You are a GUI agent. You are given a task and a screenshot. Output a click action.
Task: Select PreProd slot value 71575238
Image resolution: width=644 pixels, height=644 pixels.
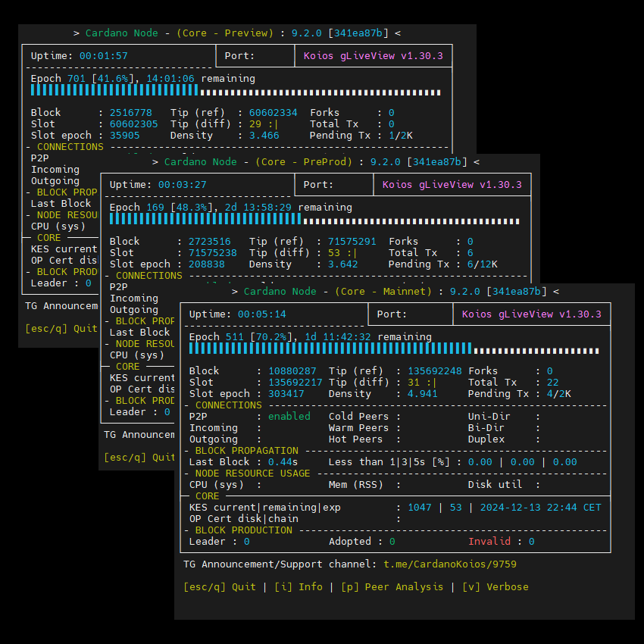click(213, 253)
